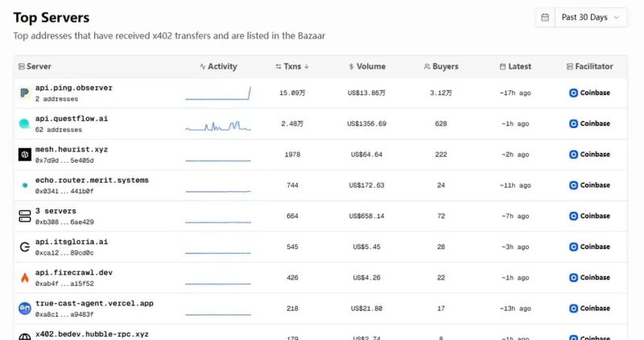Sort by the Activity column header
Image resolution: width=644 pixels, height=340 pixels.
click(218, 66)
